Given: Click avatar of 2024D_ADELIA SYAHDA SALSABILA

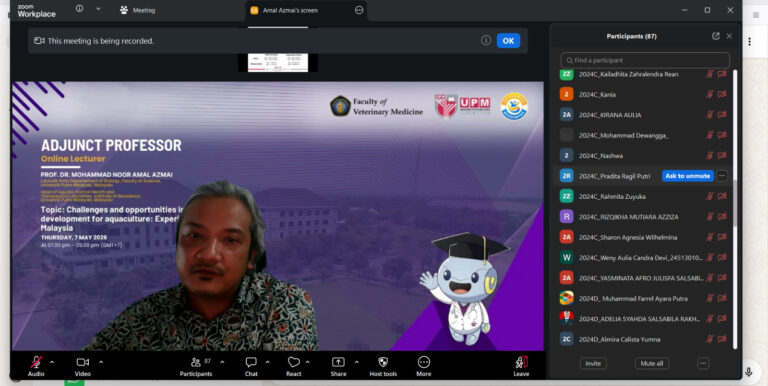Looking at the screenshot, I should pos(567,318).
